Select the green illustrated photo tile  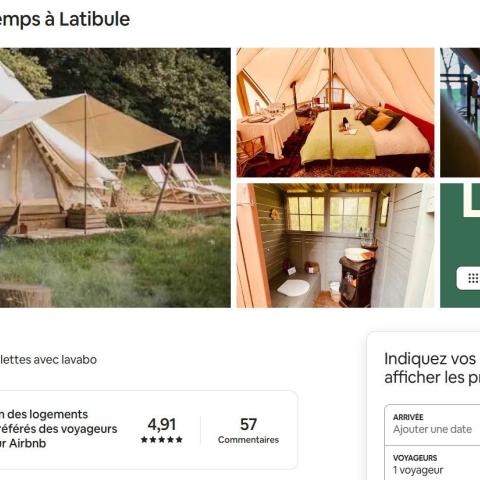coord(460,245)
